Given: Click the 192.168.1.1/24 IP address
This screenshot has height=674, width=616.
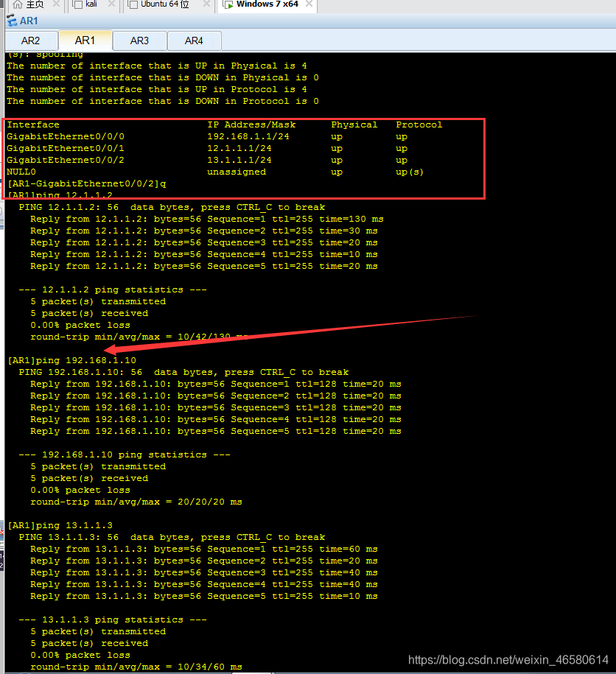Looking at the screenshot, I should pyautogui.click(x=248, y=136).
